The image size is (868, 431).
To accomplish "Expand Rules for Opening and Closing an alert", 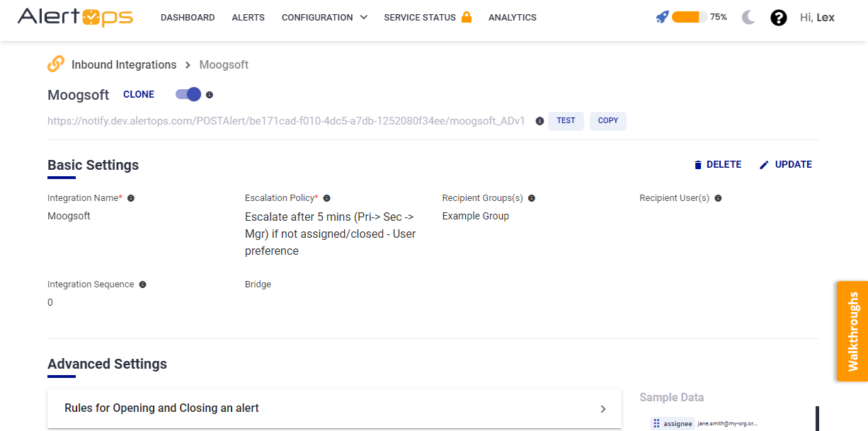I will tap(334, 408).
